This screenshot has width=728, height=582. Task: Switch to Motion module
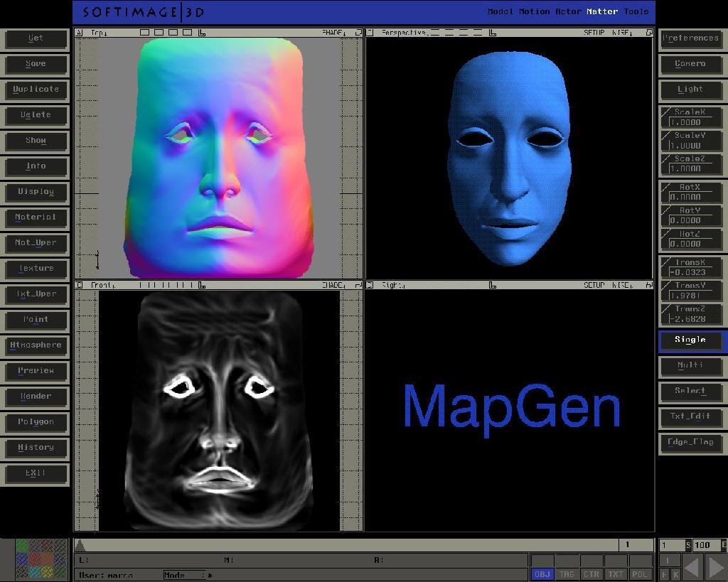click(x=534, y=11)
